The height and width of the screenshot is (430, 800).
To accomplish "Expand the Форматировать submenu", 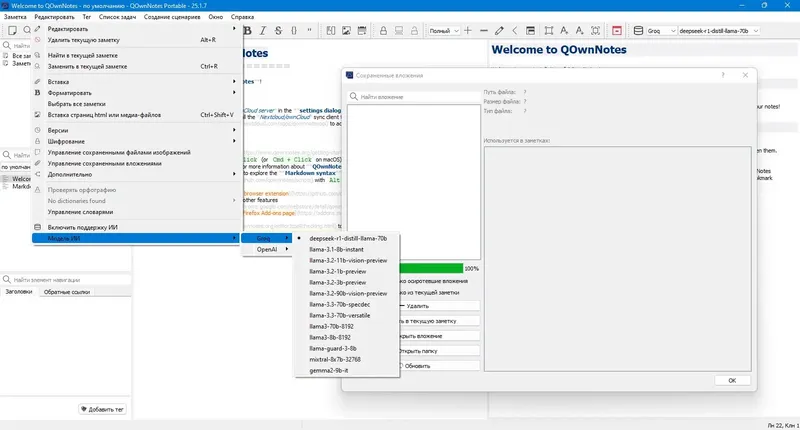I will coord(136,93).
